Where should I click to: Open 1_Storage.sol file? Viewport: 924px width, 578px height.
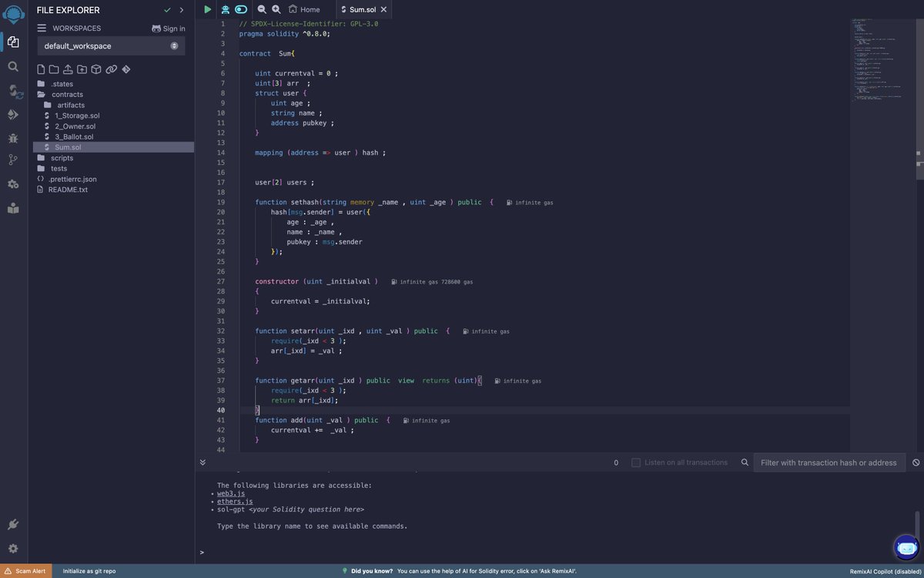tap(77, 116)
